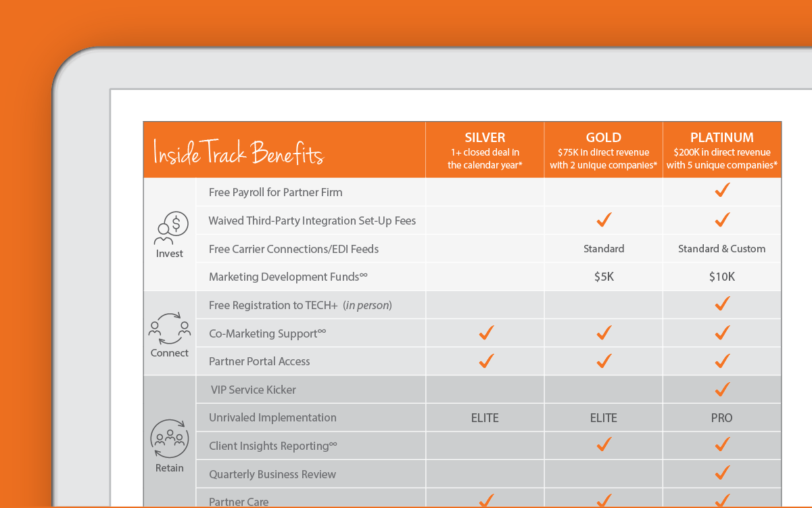Click the $5K Gold marketing funds cell
This screenshot has height=508, width=812.
click(x=604, y=277)
